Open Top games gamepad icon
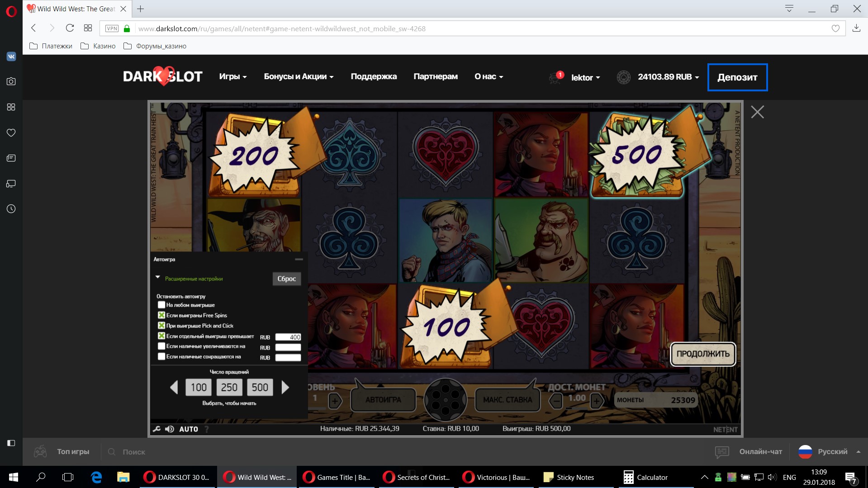Screen dimensions: 868x488 (40, 451)
